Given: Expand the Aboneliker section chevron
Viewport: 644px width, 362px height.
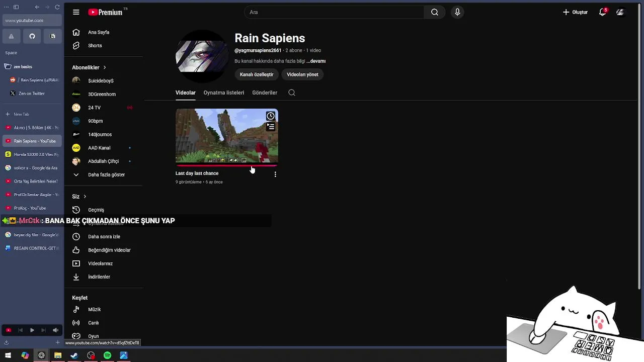Looking at the screenshot, I should [x=105, y=67].
